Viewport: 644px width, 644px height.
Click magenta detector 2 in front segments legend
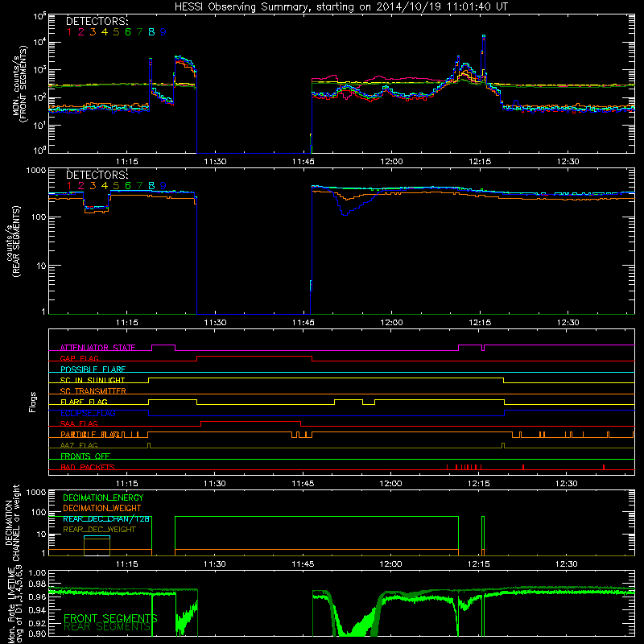click(81, 32)
